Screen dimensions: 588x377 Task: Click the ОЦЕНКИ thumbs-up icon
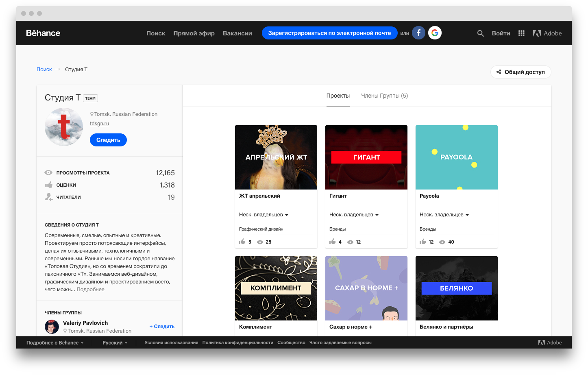[49, 185]
